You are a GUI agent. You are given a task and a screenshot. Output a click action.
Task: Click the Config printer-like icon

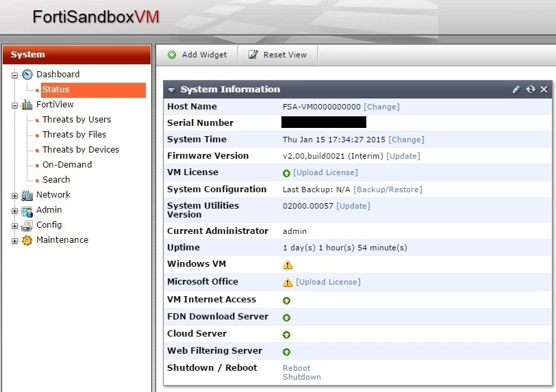(x=27, y=226)
